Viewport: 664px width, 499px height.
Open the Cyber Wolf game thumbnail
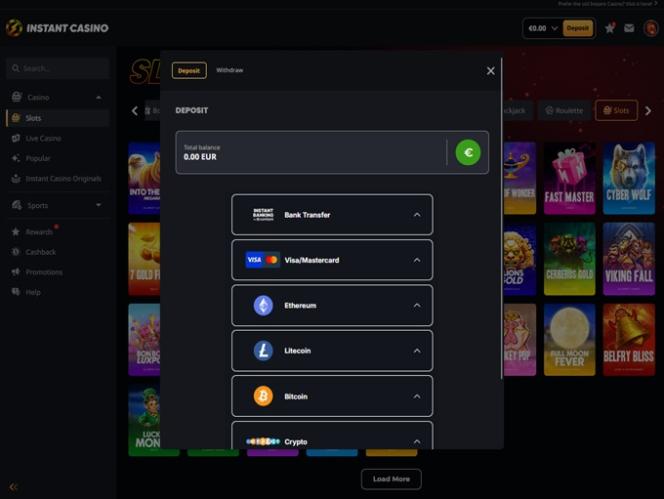[x=629, y=178]
